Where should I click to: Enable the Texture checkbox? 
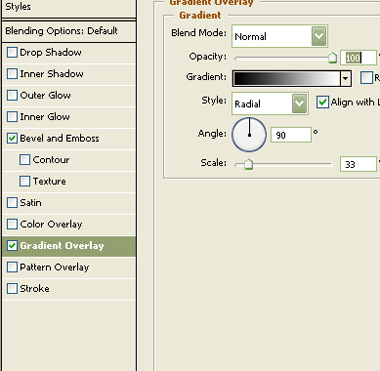(x=25, y=181)
